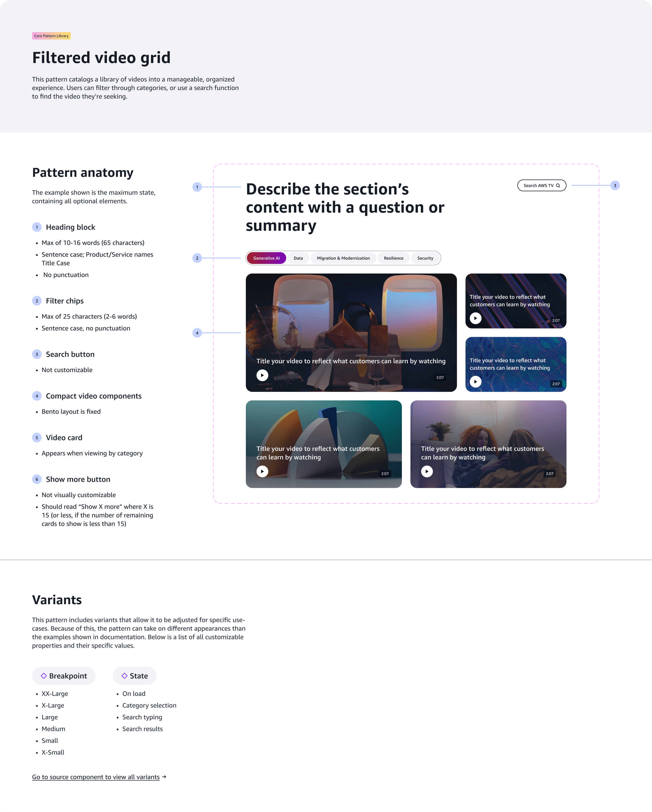Select the Migration & Modernization chip

click(343, 258)
